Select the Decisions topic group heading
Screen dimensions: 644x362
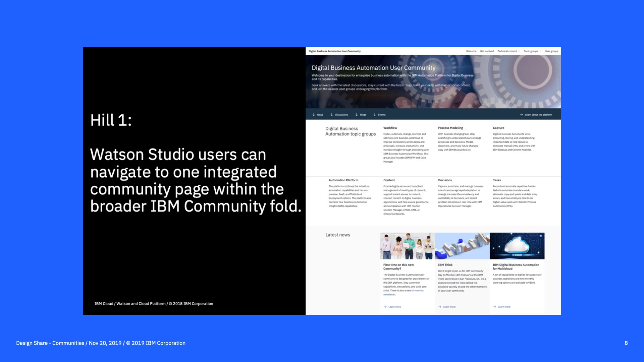pos(445,180)
